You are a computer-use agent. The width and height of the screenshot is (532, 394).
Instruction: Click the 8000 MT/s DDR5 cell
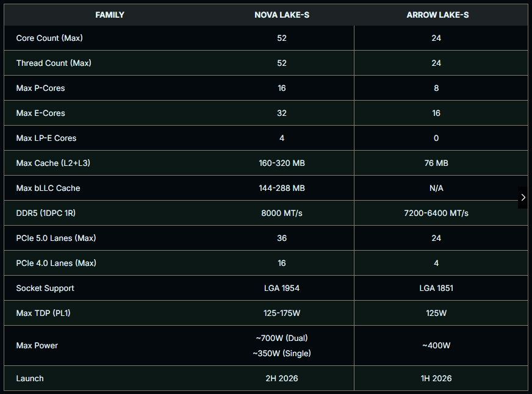(x=282, y=213)
